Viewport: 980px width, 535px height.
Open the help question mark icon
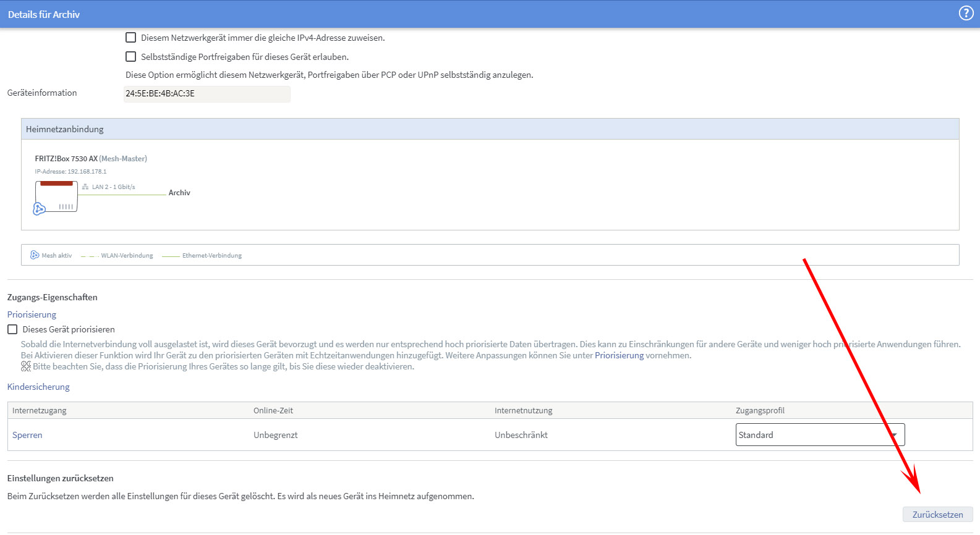966,14
